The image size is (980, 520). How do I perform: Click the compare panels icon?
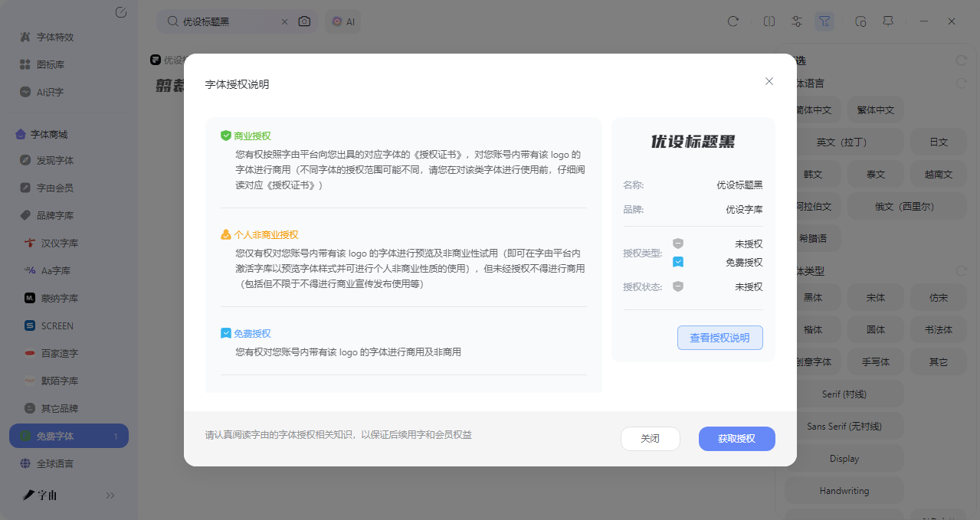[x=769, y=21]
